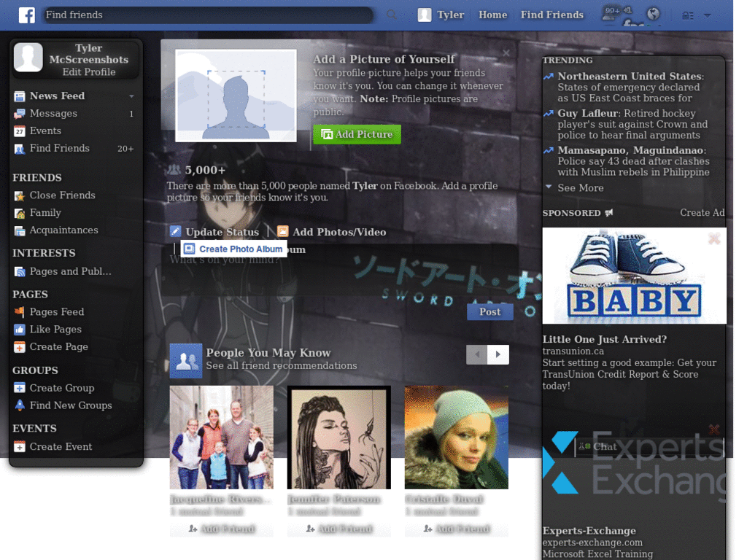The height and width of the screenshot is (560, 747).
Task: Click the search magnifier icon
Action: point(392,15)
